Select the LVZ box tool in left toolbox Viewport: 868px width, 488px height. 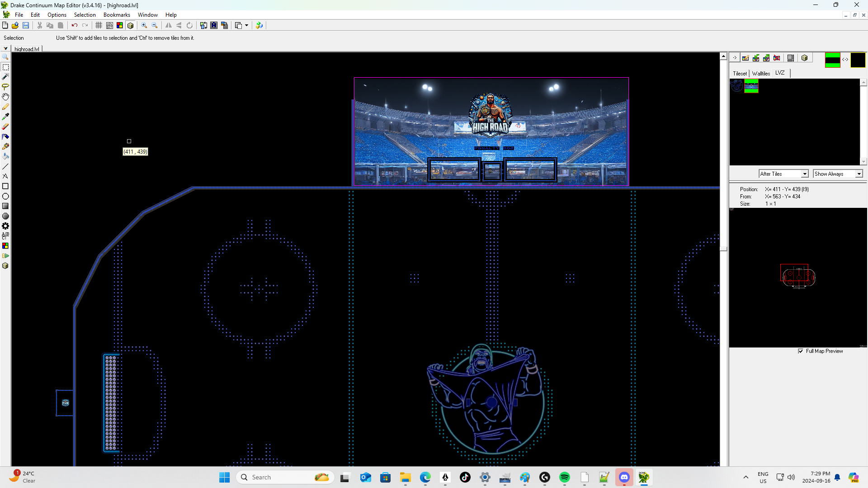[x=5, y=266]
